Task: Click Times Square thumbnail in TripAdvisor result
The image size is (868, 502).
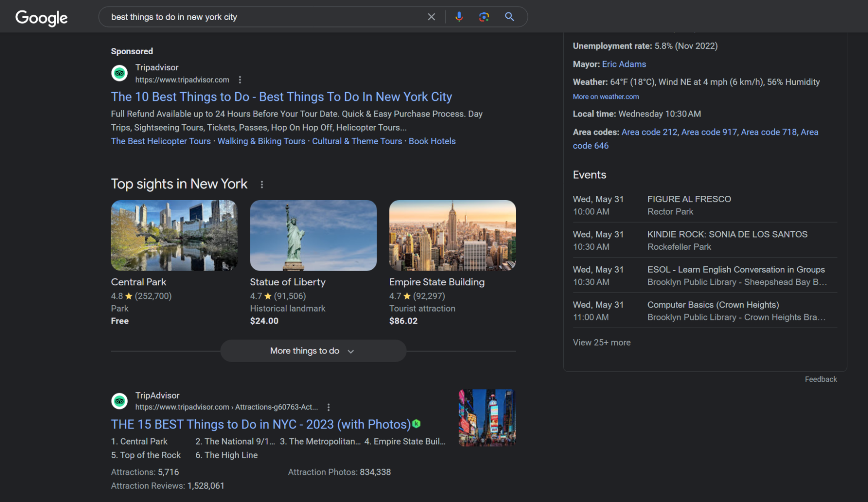Action: [x=487, y=418]
